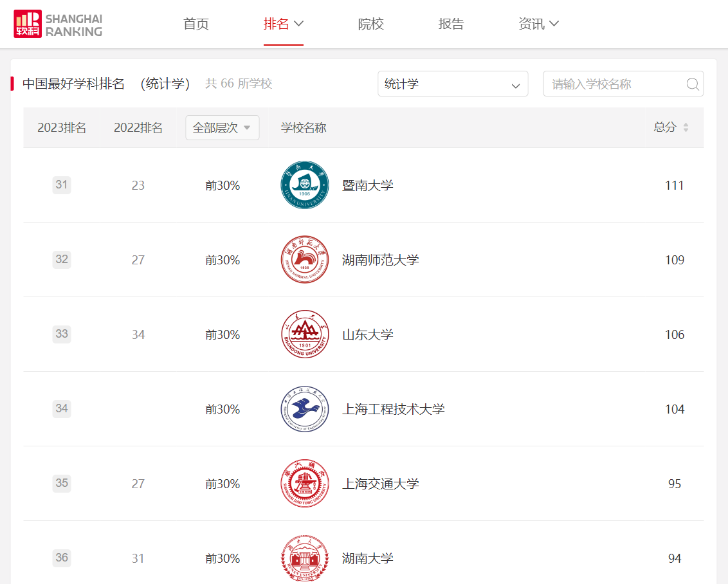728x584 pixels.
Task: Sort the table by 总分 arrows
Action: coord(686,127)
